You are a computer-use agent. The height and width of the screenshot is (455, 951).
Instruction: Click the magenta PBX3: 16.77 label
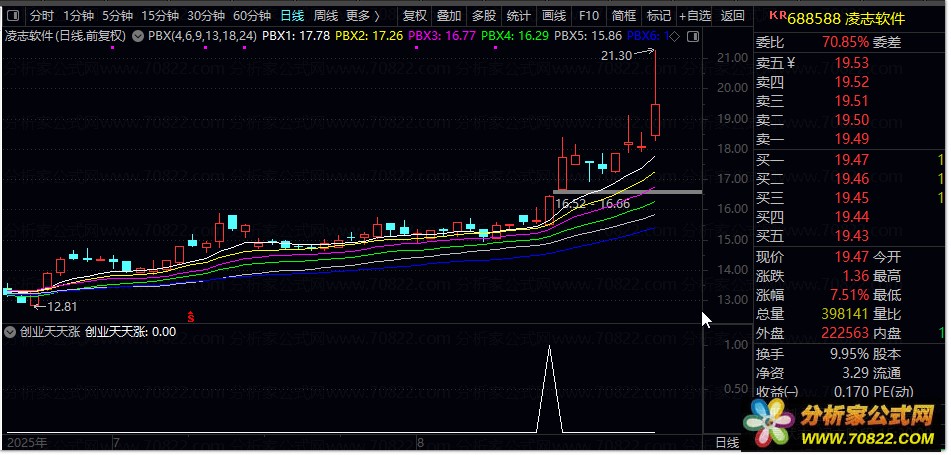(442, 36)
